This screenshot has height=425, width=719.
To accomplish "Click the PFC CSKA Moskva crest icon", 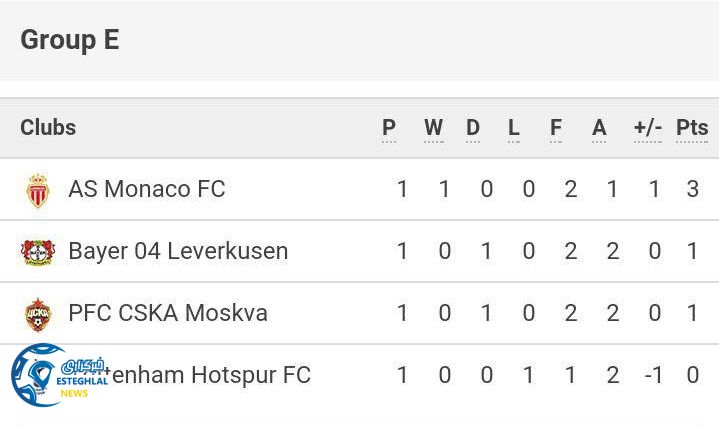I will (38, 314).
